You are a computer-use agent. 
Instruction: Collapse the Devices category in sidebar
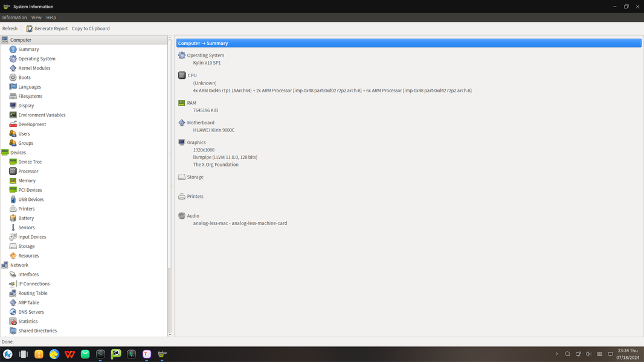pyautogui.click(x=84, y=153)
